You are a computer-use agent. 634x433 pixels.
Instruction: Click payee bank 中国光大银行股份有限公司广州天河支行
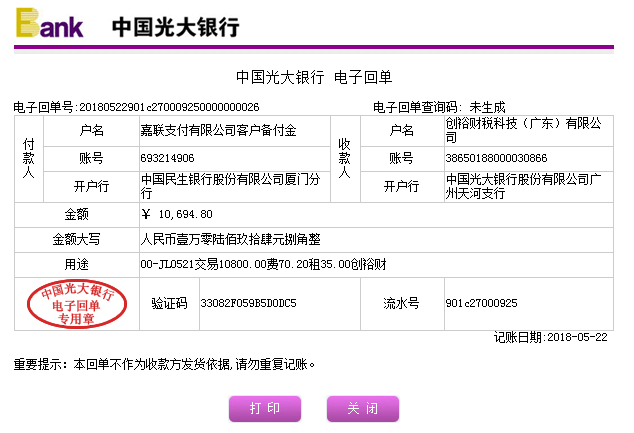[526, 186]
